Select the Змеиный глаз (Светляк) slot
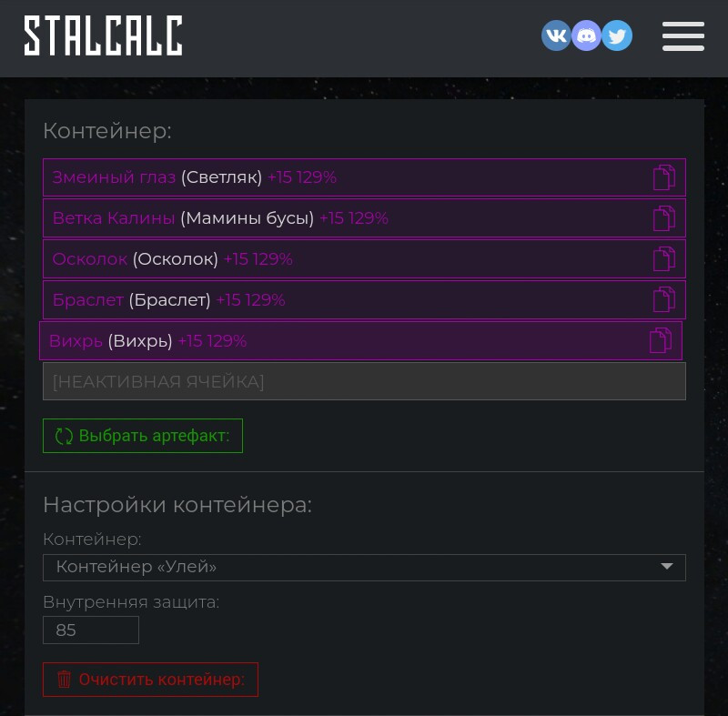The width and height of the screenshot is (728, 716). [364, 177]
